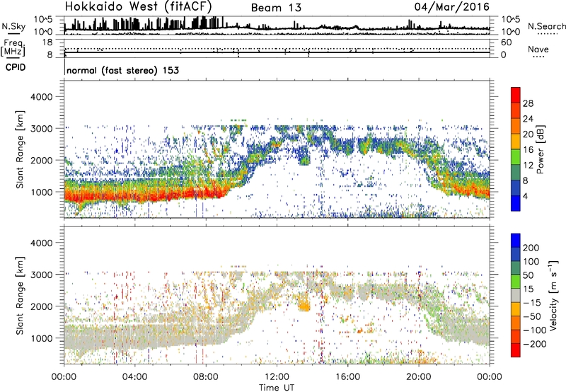Pick the red top segment of Power colorbar
Viewport: 566px width, 392px height.
[x=516, y=96]
